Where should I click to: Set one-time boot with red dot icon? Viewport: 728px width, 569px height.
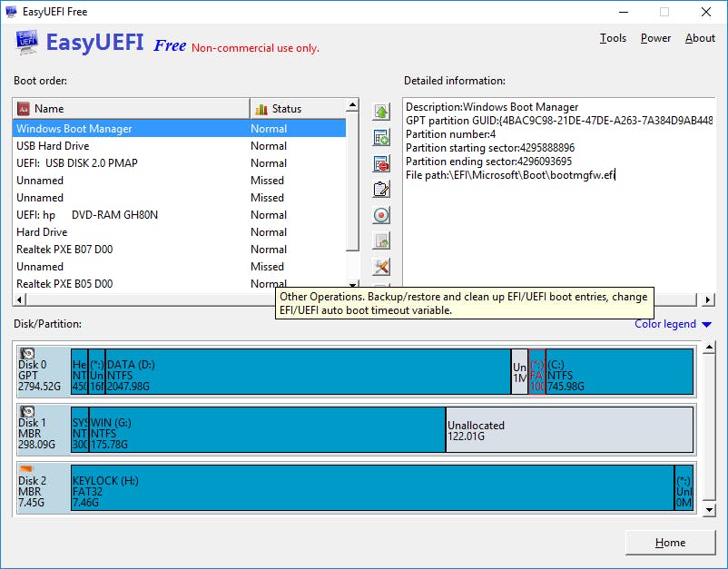click(x=381, y=215)
